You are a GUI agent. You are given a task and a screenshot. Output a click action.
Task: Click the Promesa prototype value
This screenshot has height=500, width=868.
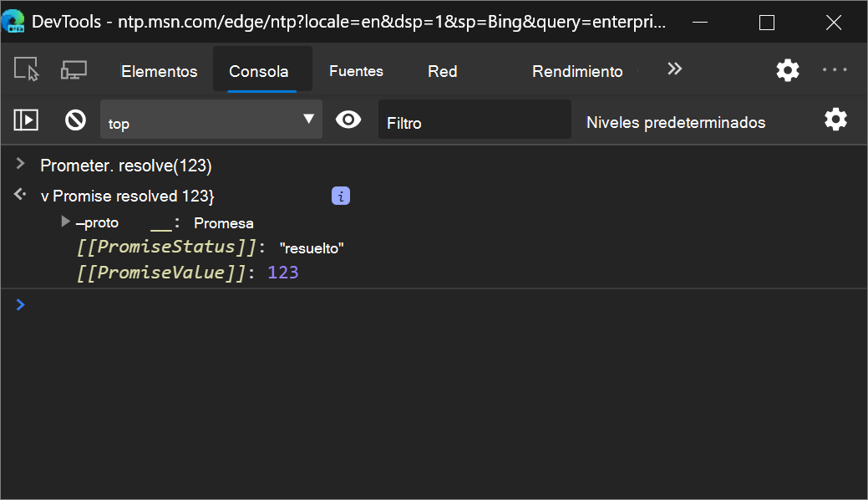224,223
